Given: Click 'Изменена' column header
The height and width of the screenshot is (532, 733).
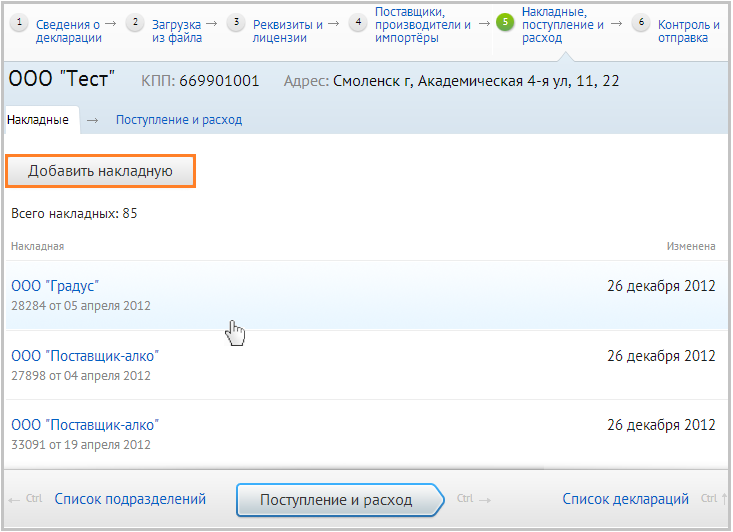Looking at the screenshot, I should click(691, 246).
